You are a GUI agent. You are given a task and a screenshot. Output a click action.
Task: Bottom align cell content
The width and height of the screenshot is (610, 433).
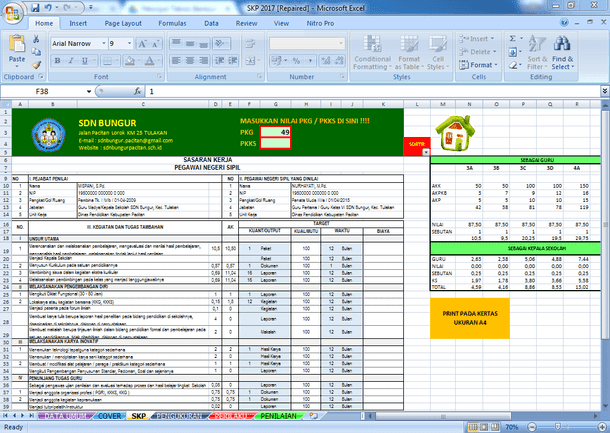[203, 43]
